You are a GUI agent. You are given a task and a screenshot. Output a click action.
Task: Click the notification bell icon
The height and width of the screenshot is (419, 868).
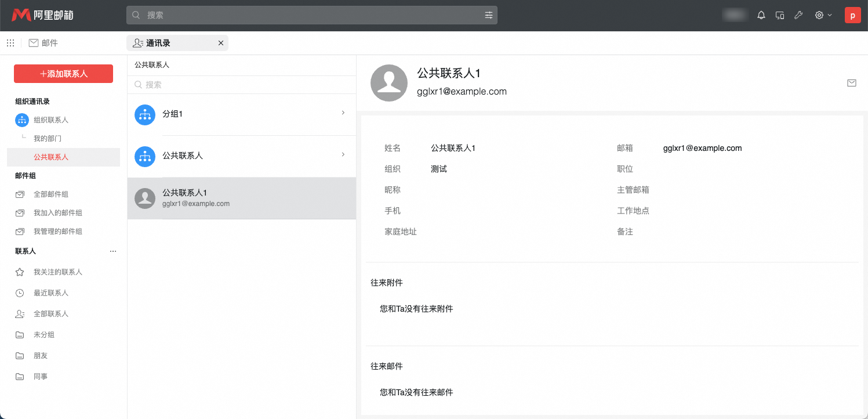(x=761, y=15)
